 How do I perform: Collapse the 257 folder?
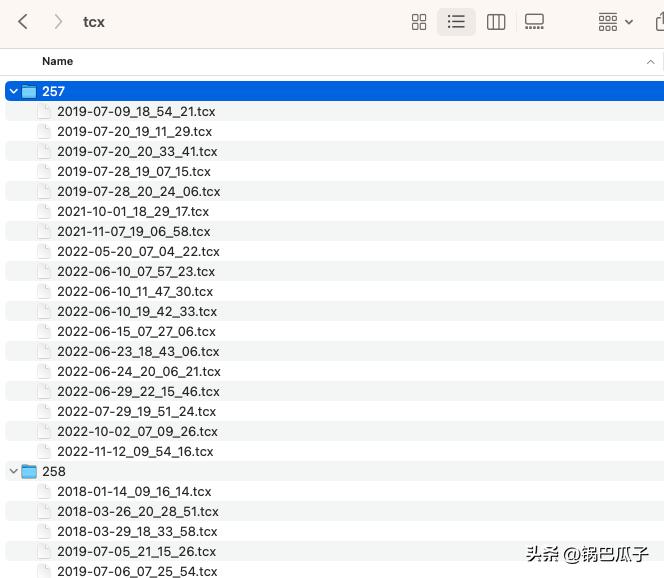click(x=14, y=91)
